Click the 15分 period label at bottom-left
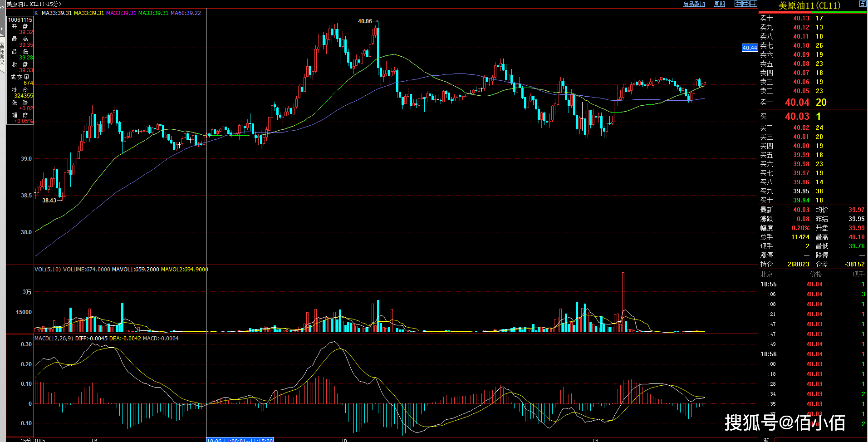 click(26, 439)
